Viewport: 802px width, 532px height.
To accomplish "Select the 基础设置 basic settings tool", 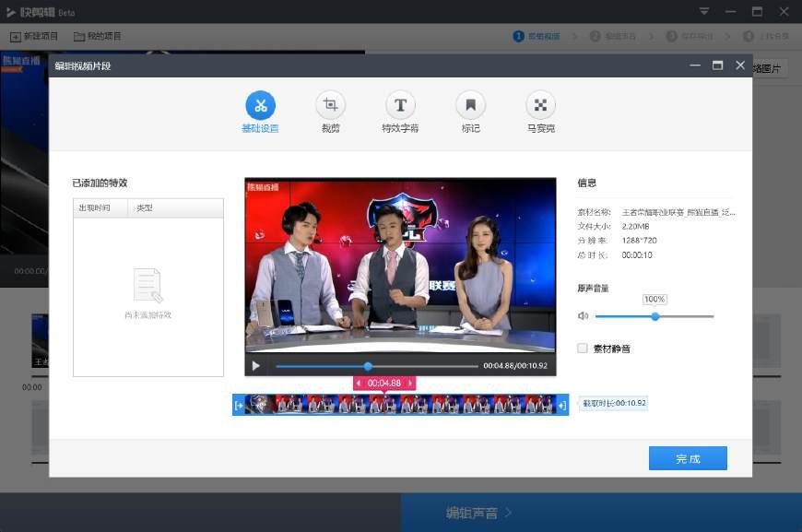I will [261, 111].
